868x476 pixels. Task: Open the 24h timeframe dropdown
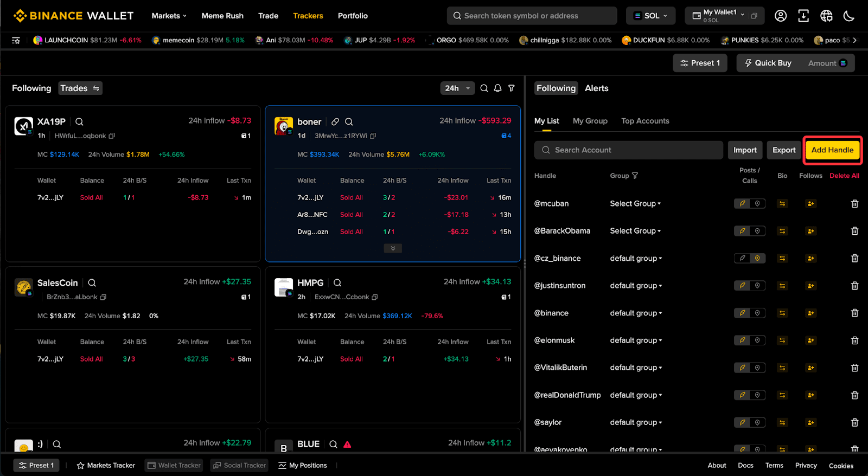point(457,88)
